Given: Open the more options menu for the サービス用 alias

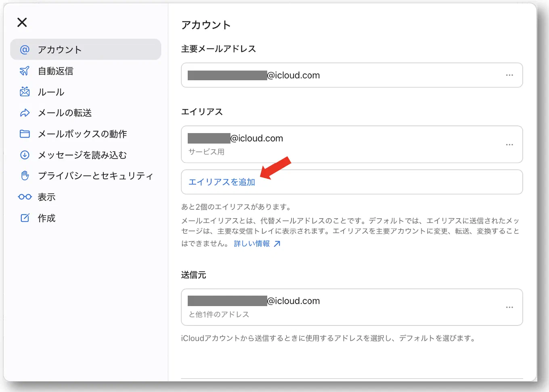Looking at the screenshot, I should tap(509, 144).
